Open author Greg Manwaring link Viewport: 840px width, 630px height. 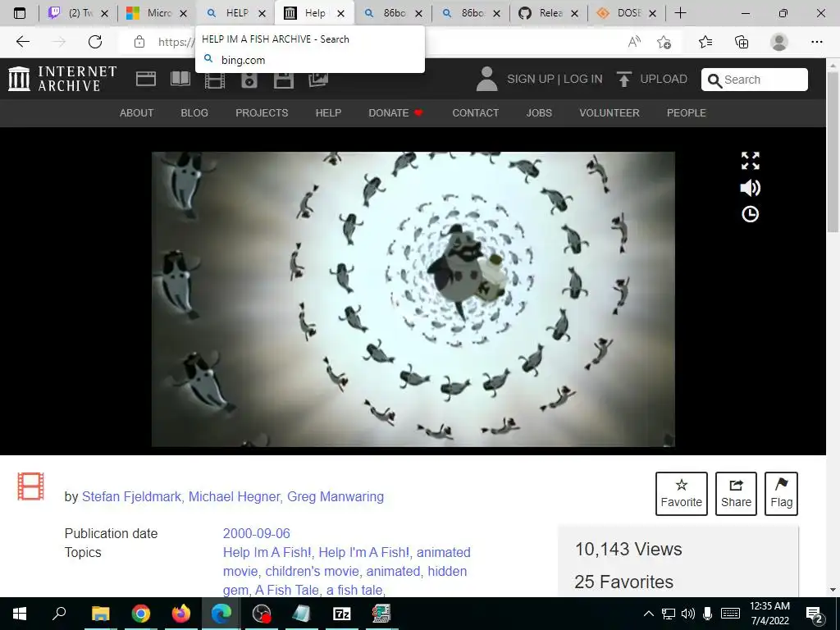click(336, 496)
